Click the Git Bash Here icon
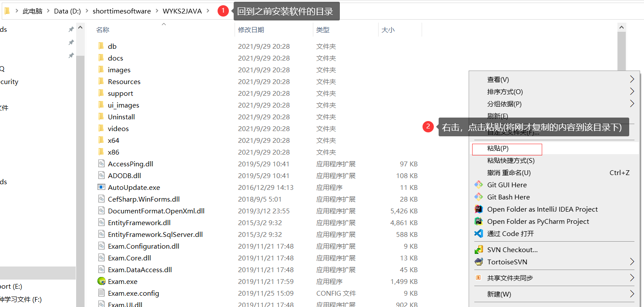This screenshot has width=644, height=307. click(479, 197)
